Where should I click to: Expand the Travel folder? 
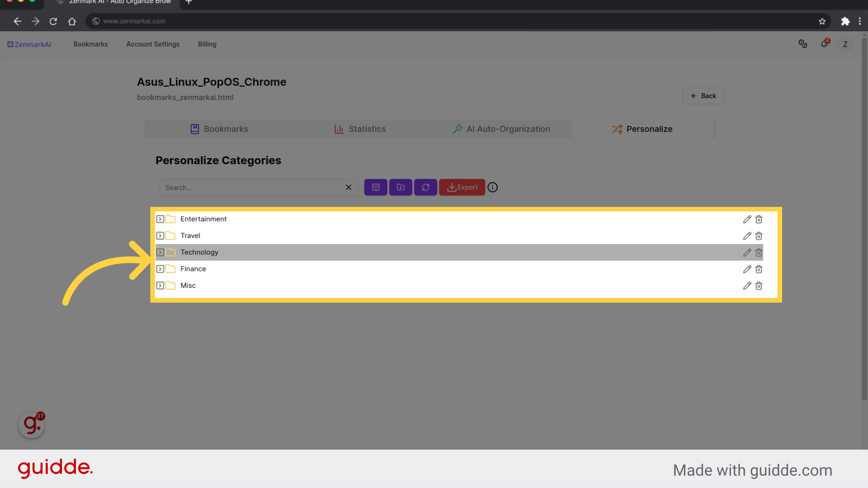(x=160, y=236)
